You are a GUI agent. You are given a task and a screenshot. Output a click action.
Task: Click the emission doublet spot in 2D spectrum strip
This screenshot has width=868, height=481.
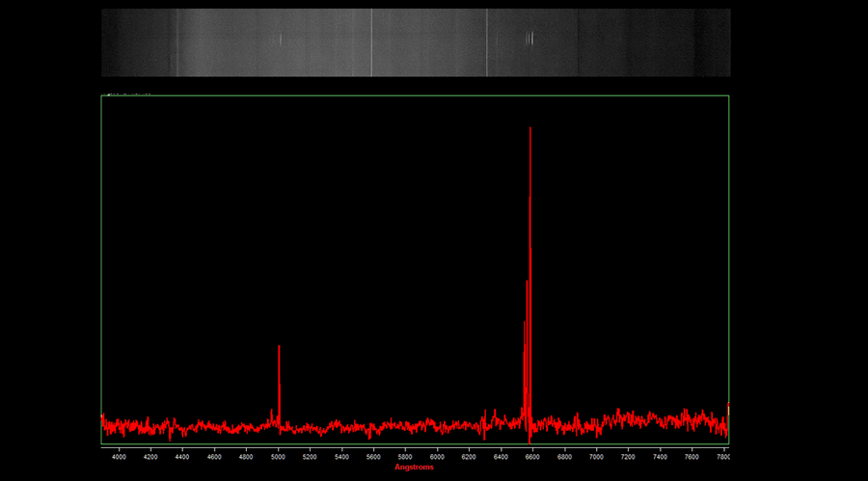pyautogui.click(x=529, y=39)
